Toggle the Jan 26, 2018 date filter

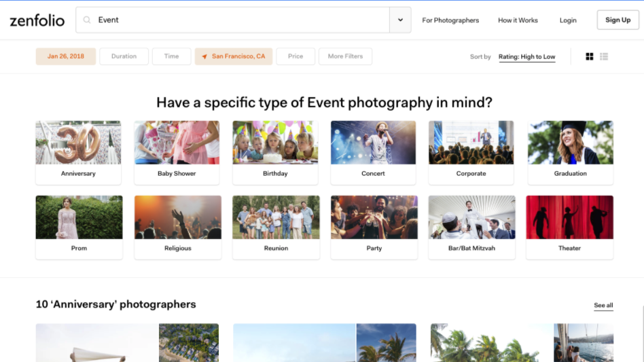[66, 56]
